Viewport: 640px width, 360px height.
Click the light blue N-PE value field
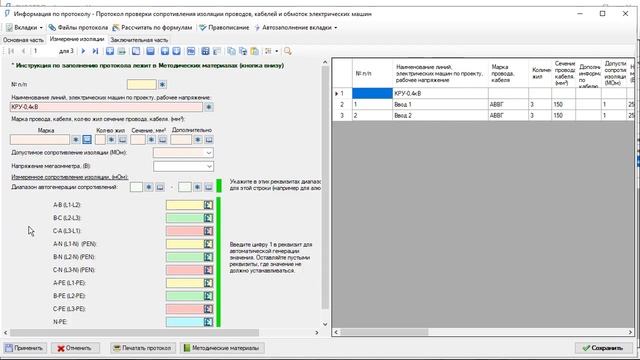[x=184, y=322]
